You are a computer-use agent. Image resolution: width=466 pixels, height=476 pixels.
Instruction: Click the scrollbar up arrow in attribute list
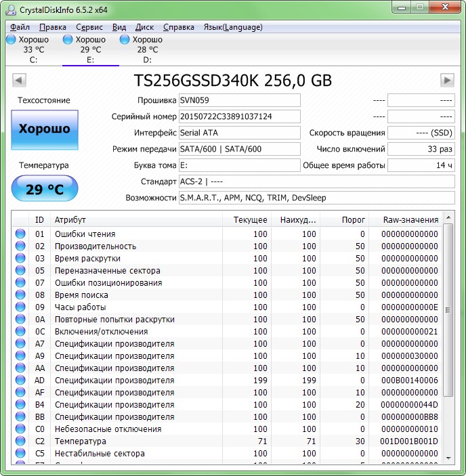point(448,217)
